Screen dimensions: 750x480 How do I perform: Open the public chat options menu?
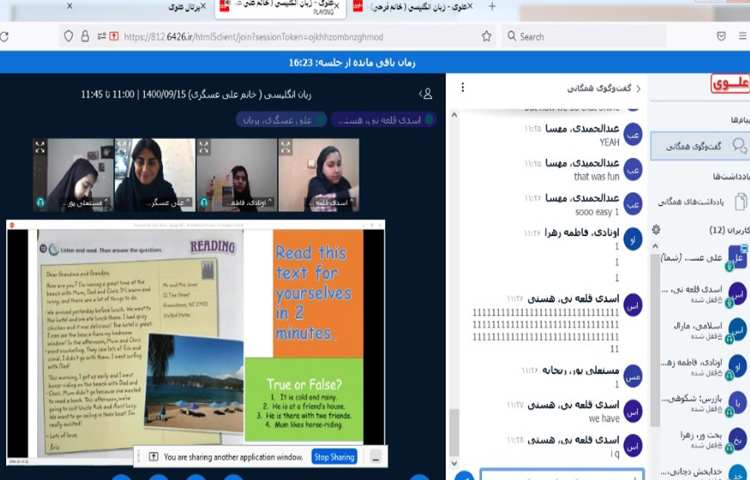(463, 87)
